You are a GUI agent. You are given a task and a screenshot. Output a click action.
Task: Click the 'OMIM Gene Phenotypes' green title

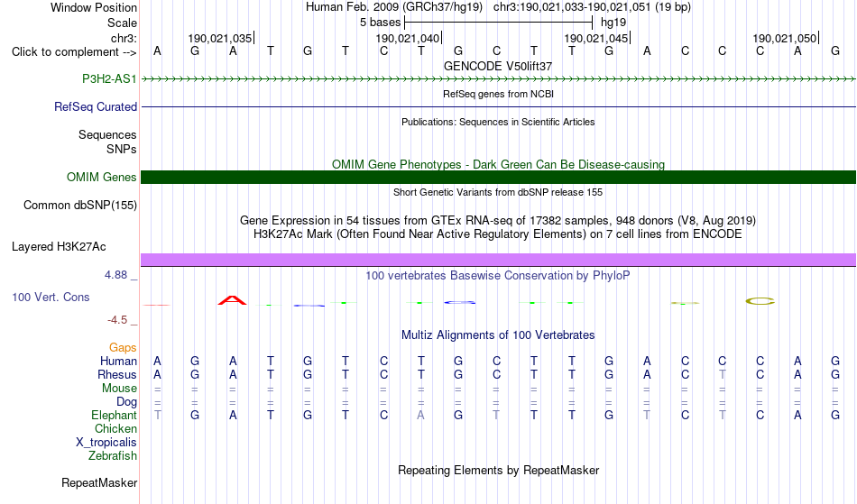click(x=499, y=164)
